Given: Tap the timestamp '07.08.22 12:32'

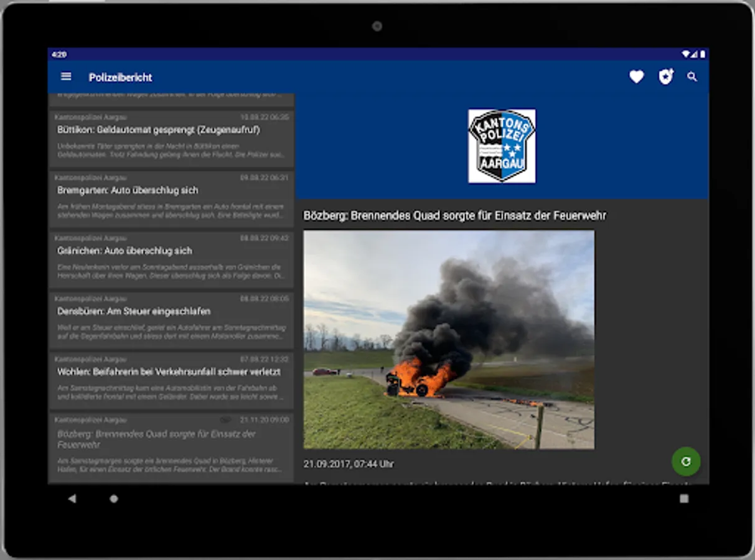Looking at the screenshot, I should click(265, 359).
